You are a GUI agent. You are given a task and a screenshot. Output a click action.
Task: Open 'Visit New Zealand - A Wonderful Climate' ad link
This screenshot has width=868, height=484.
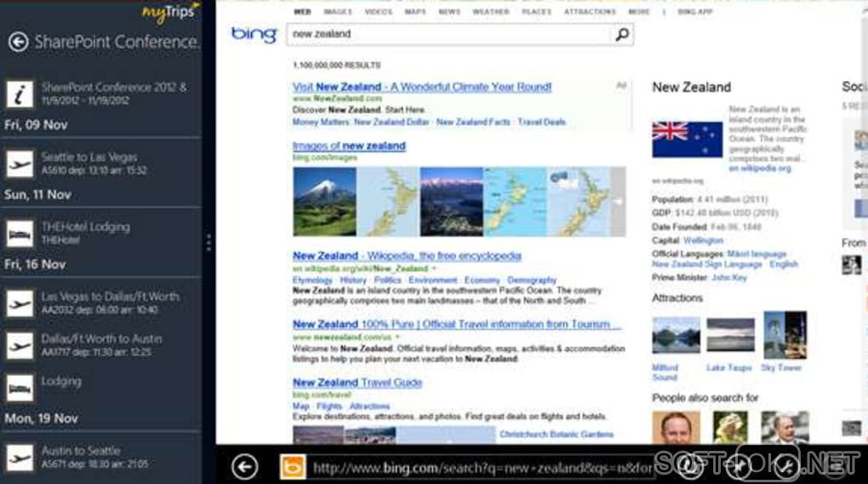(x=422, y=87)
